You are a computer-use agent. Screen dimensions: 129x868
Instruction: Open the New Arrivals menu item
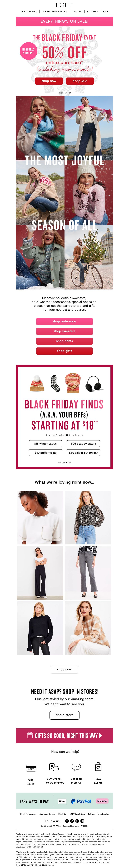(29, 11)
